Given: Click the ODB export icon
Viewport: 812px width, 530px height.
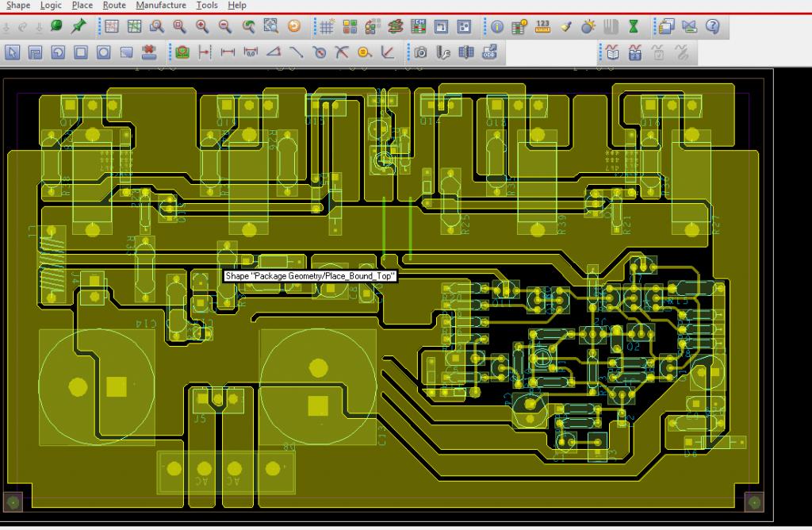Looking at the screenshot, I should (489, 52).
